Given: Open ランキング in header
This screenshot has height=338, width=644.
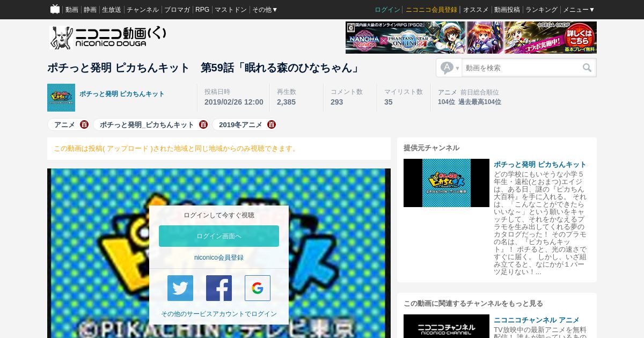Looking at the screenshot, I should tap(541, 10).
